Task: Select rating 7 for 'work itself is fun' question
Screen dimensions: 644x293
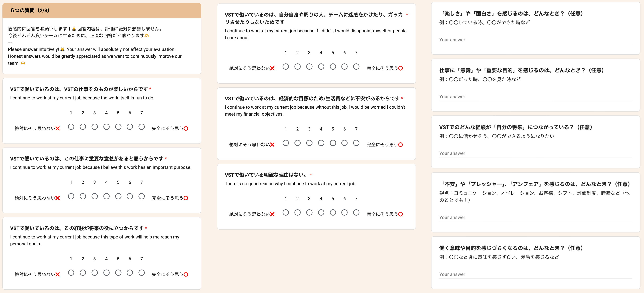Action: [142, 127]
